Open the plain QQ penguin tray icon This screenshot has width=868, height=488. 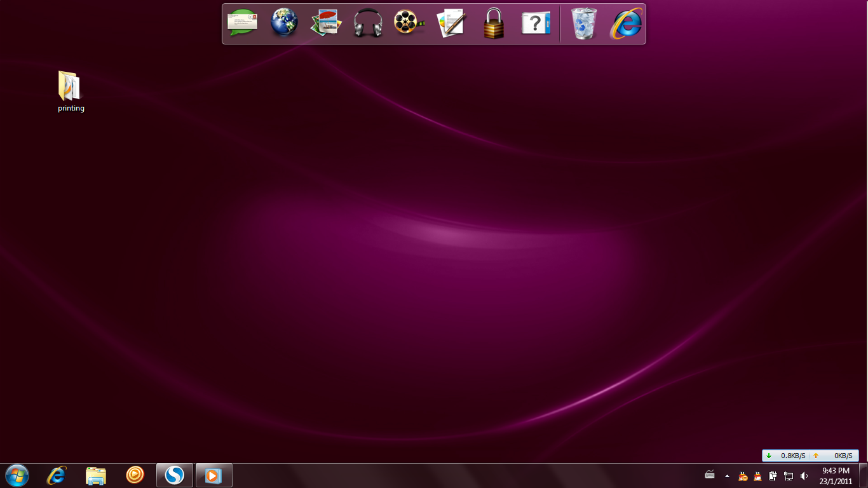click(757, 475)
